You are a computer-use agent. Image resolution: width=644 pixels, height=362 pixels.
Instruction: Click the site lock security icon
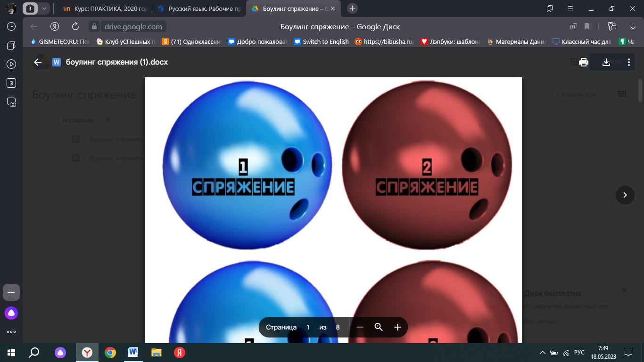pos(94,27)
